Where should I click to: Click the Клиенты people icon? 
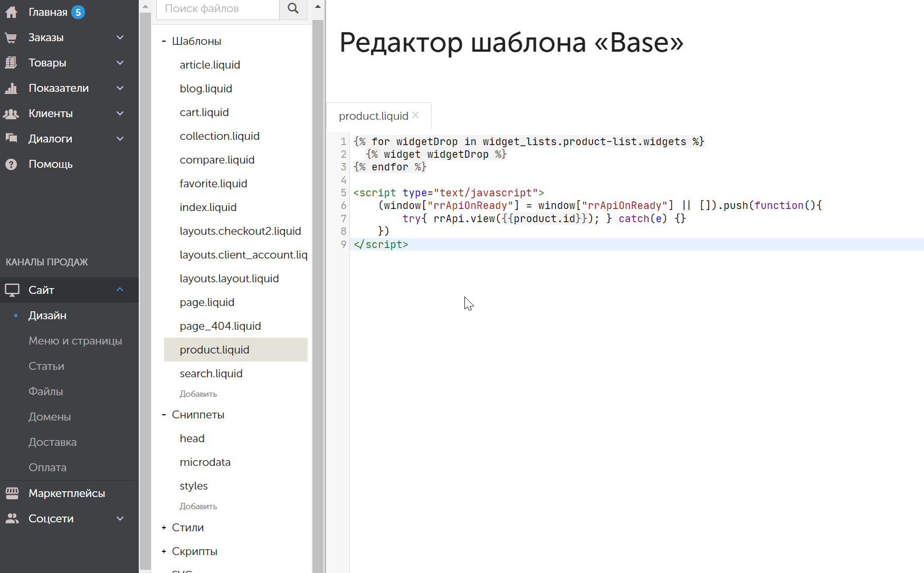click(11, 113)
